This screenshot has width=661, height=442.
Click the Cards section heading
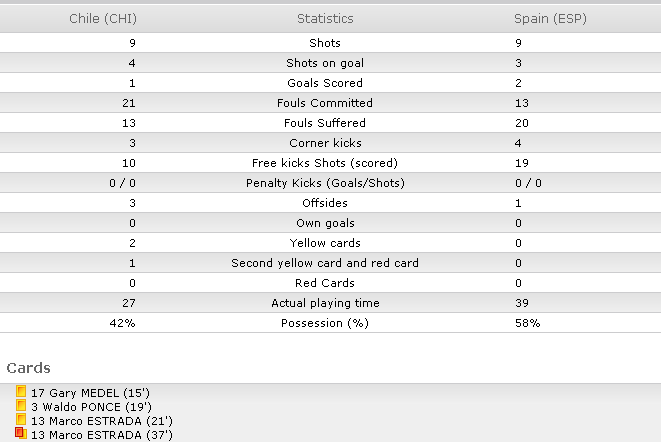(28, 368)
